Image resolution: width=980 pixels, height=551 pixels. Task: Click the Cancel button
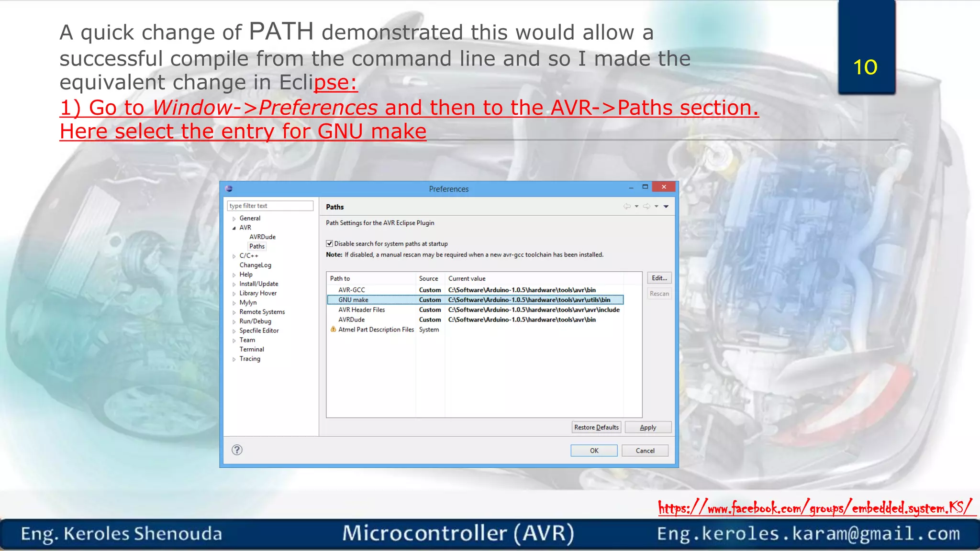[645, 451]
